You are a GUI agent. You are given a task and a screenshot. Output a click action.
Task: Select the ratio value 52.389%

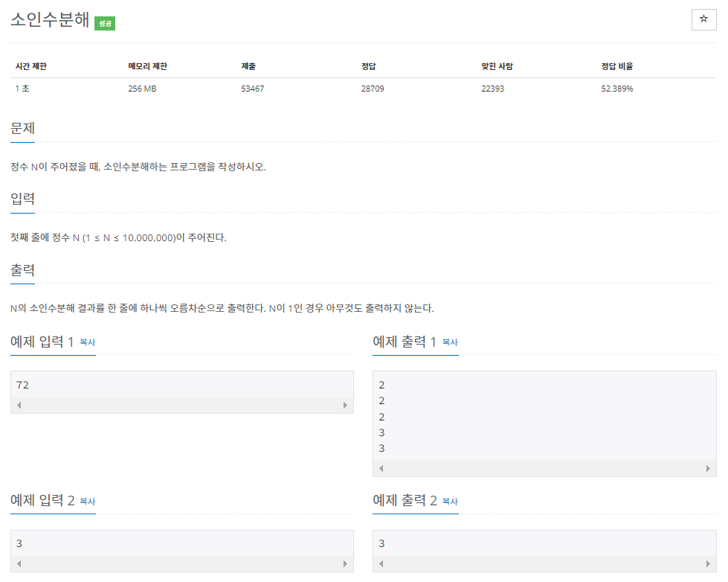pos(617,89)
